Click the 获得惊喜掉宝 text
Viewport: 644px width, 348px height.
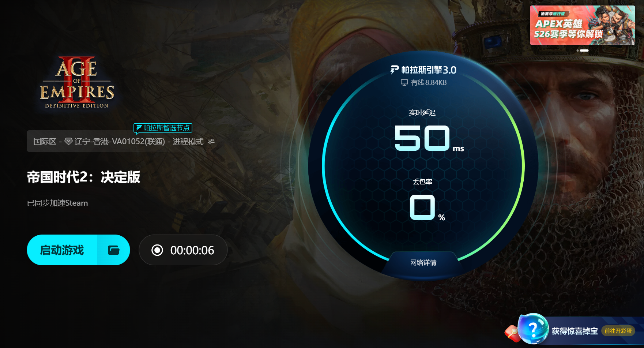[x=575, y=331]
